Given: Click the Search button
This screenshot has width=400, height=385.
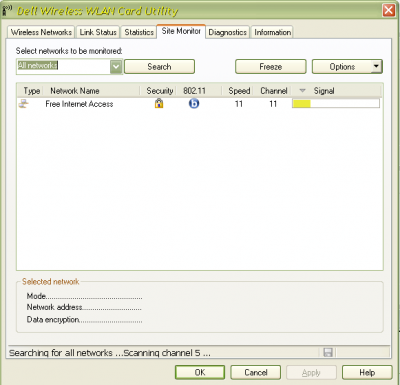Looking at the screenshot, I should [159, 67].
